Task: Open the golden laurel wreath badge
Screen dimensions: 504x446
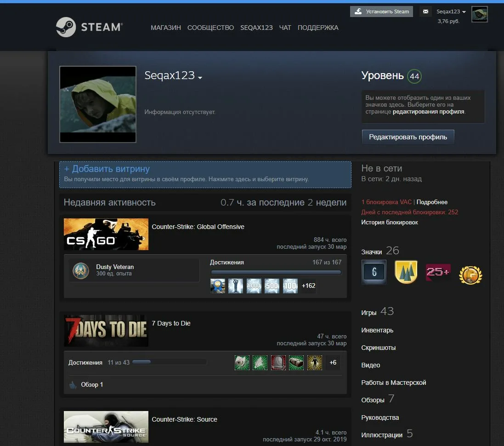Action: [x=470, y=275]
